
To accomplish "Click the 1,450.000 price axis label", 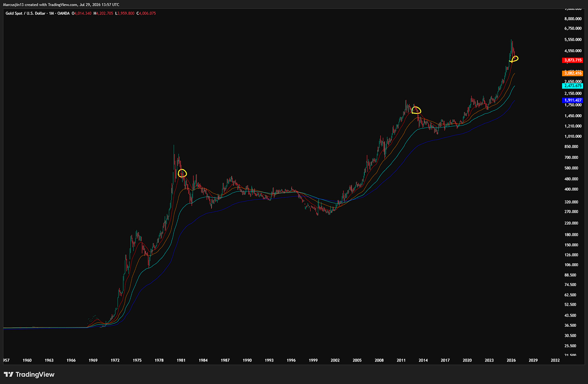I will click(573, 116).
